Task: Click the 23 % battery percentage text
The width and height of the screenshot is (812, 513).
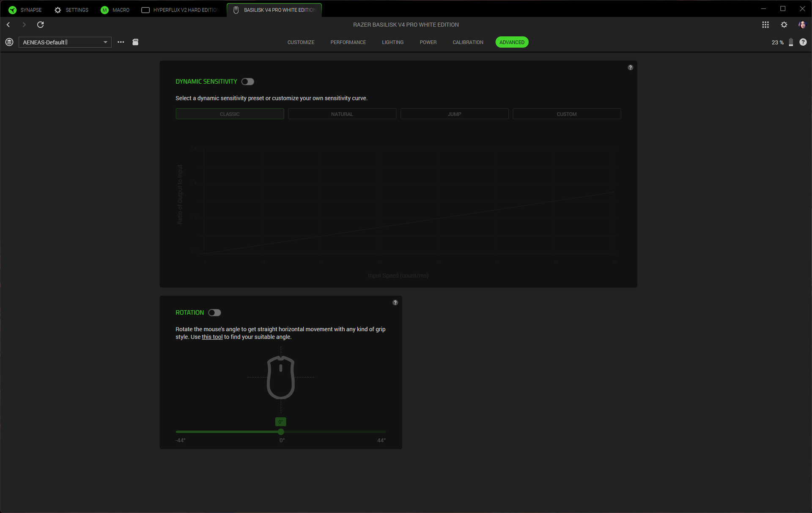Action: 777,42
